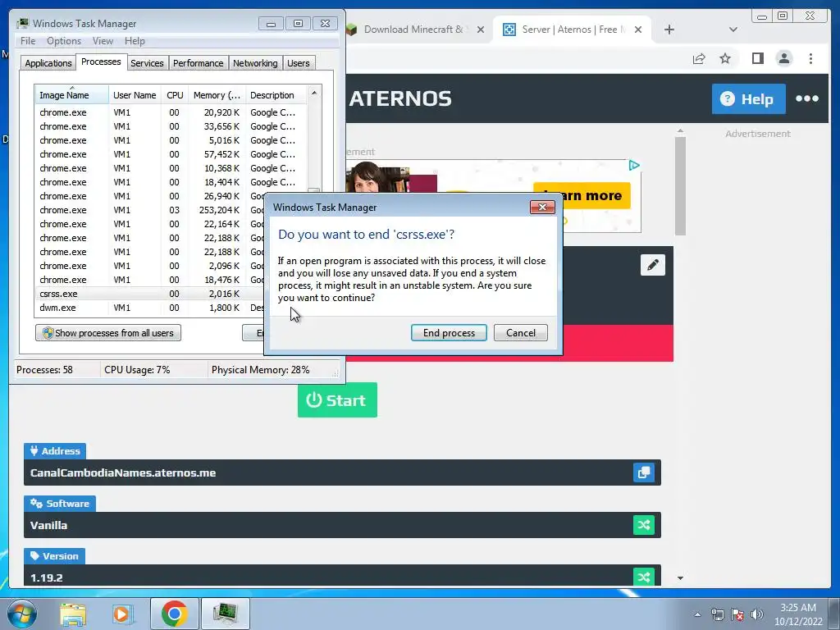Click the CanalCambodiaNames.aternos.me address

click(123, 472)
